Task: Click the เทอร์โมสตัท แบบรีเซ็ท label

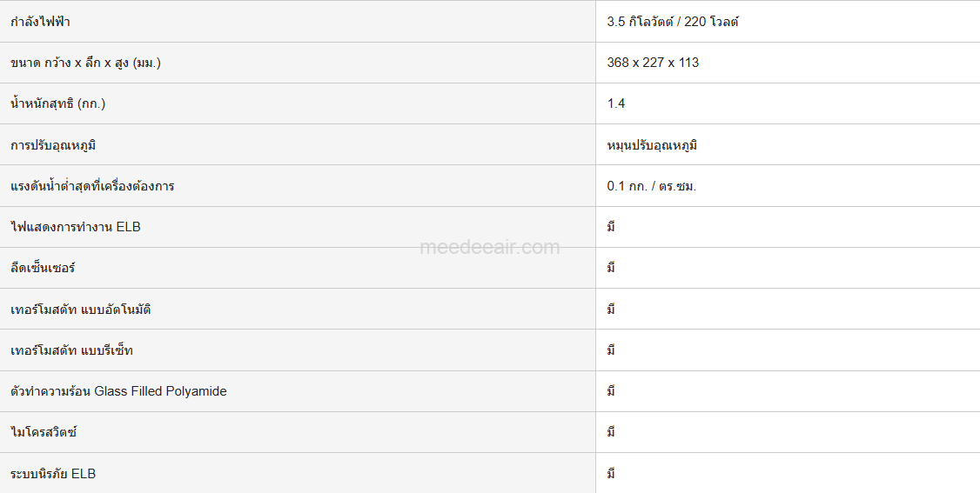Action: [72, 350]
